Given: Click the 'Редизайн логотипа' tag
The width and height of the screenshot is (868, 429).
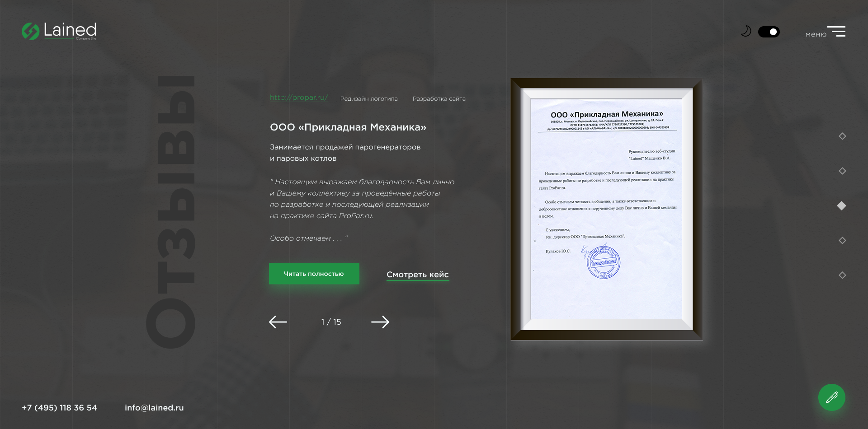Looking at the screenshot, I should (x=369, y=99).
